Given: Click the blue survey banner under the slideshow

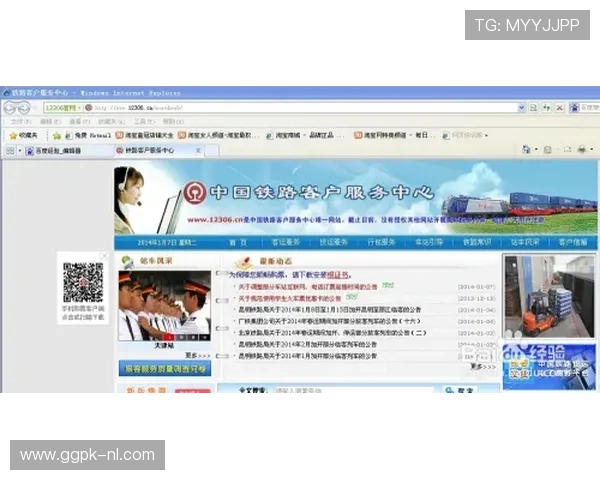Looking at the screenshot, I should tap(165, 368).
